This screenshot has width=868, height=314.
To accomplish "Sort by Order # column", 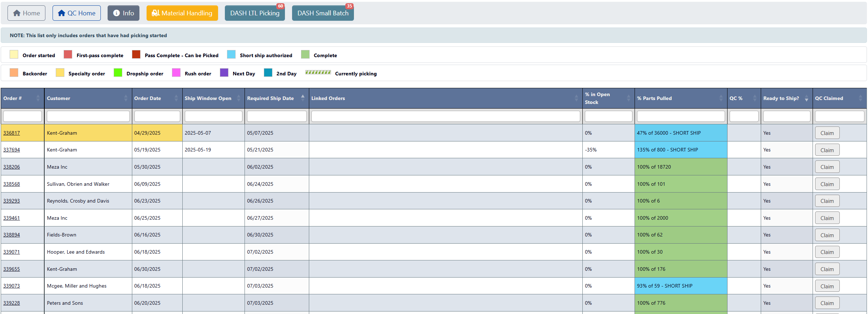I will point(23,98).
